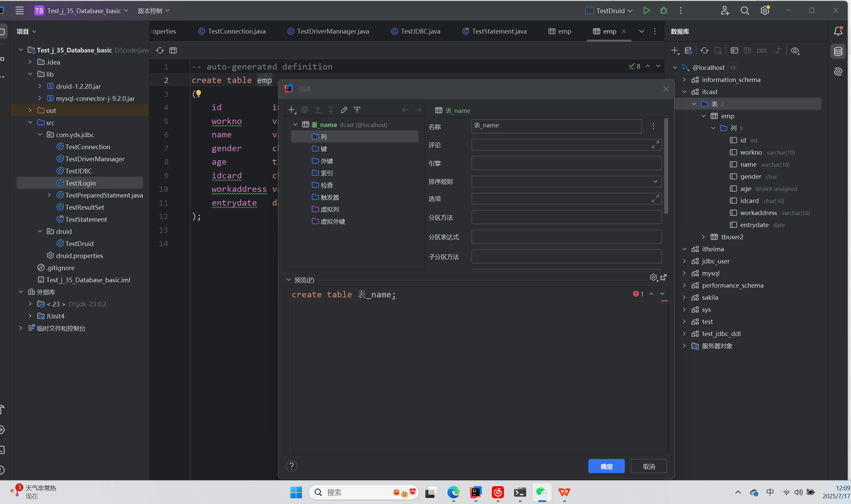Click the AI Assistant icon on right edge
Screen dimensions: 851x504
coord(838,72)
